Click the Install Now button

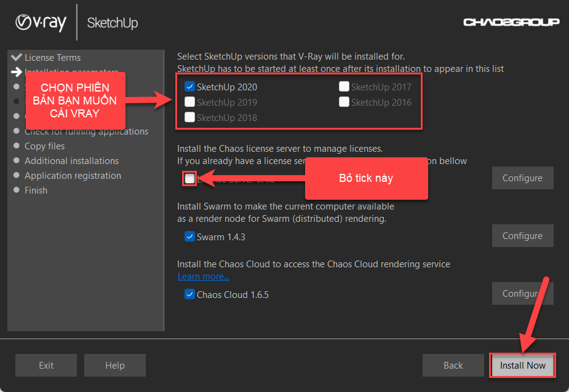[x=522, y=365]
